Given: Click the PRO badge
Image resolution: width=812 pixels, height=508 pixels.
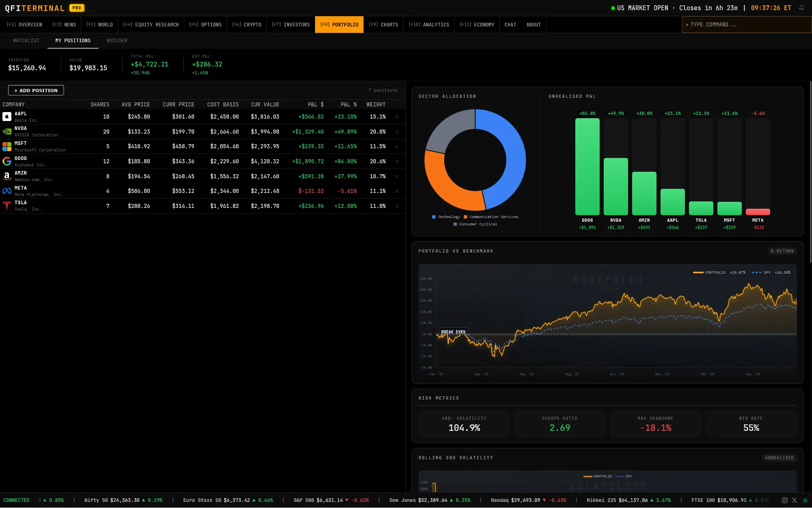Looking at the screenshot, I should (x=77, y=8).
